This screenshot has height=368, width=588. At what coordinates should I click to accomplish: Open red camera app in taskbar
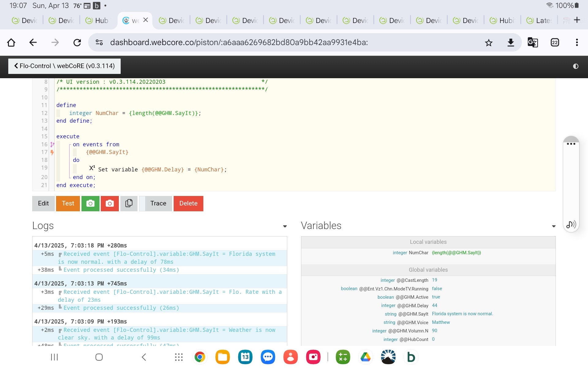(313, 357)
